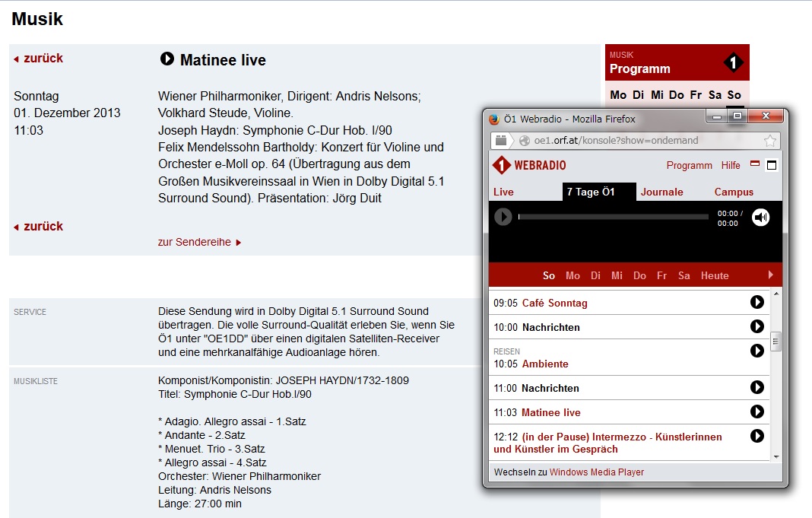Open the Programm link in webradio header
The height and width of the screenshot is (518, 812).
(x=690, y=165)
